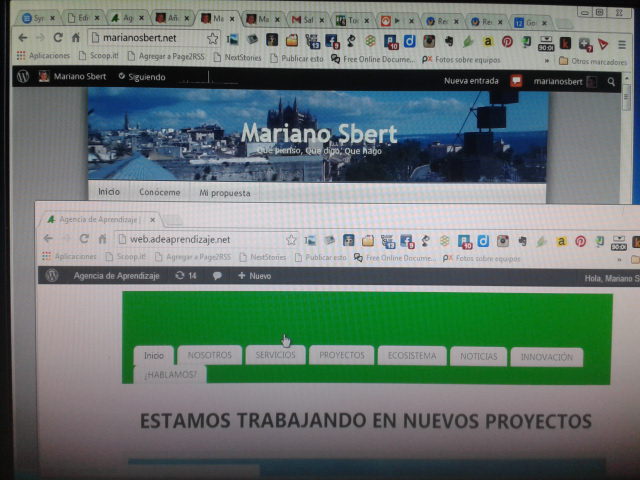640x480 pixels.
Task: Select the SERVICIOS navigation tab
Action: tap(275, 355)
